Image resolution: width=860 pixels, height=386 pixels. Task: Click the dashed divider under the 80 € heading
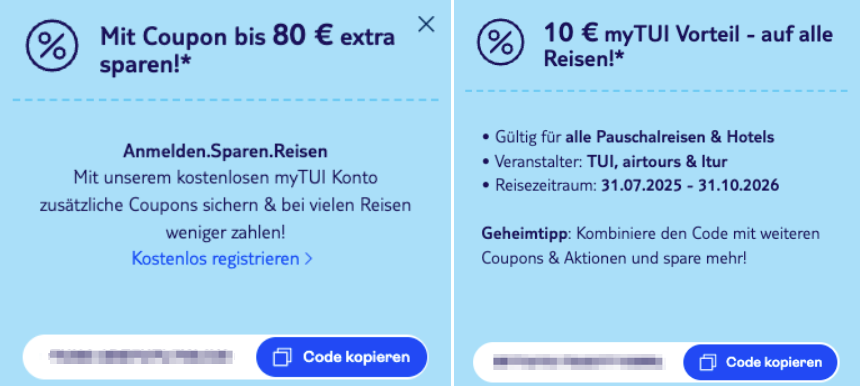pos(225,100)
